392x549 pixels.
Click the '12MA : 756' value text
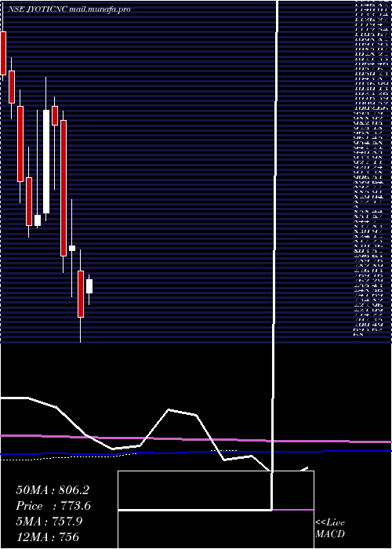pyautogui.click(x=47, y=536)
